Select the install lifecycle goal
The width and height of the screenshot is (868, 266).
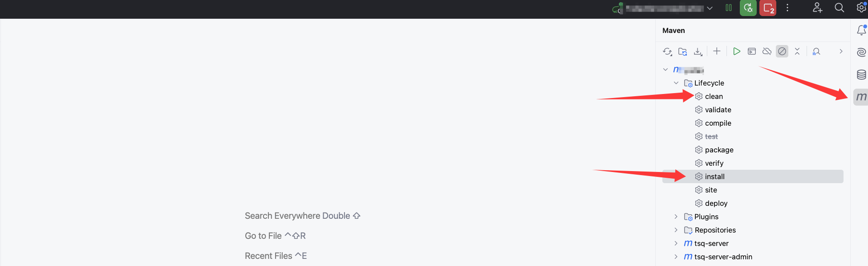point(714,176)
